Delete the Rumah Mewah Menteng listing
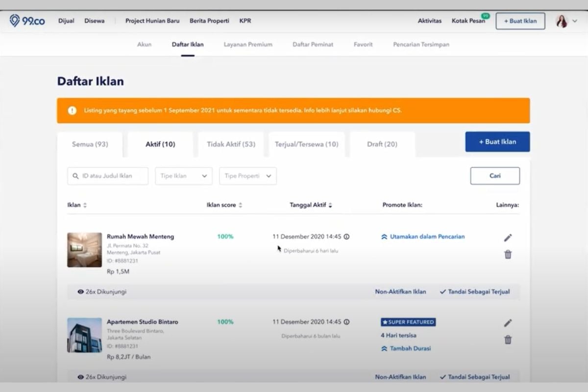Image resolution: width=588 pixels, height=392 pixels. pyautogui.click(x=508, y=254)
